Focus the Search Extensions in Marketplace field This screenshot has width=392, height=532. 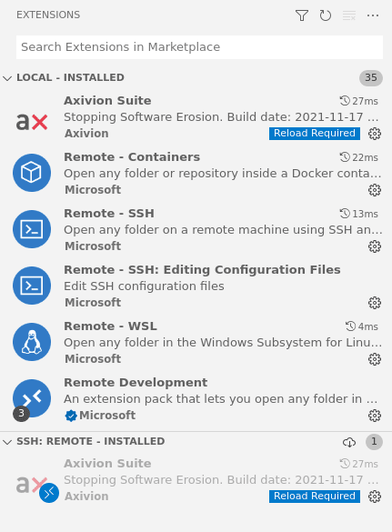pyautogui.click(x=199, y=47)
